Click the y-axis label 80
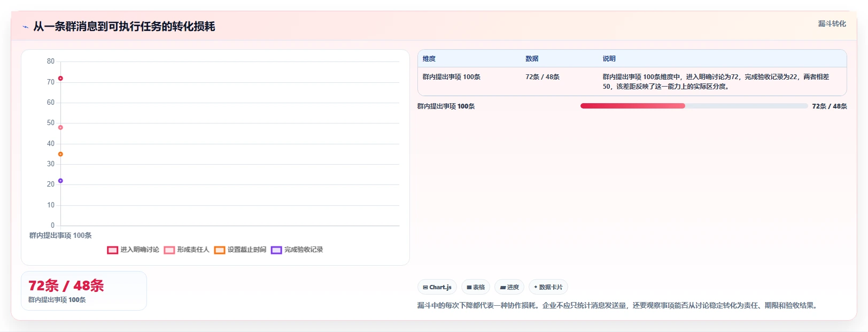The height and width of the screenshot is (332, 868). pyautogui.click(x=51, y=61)
